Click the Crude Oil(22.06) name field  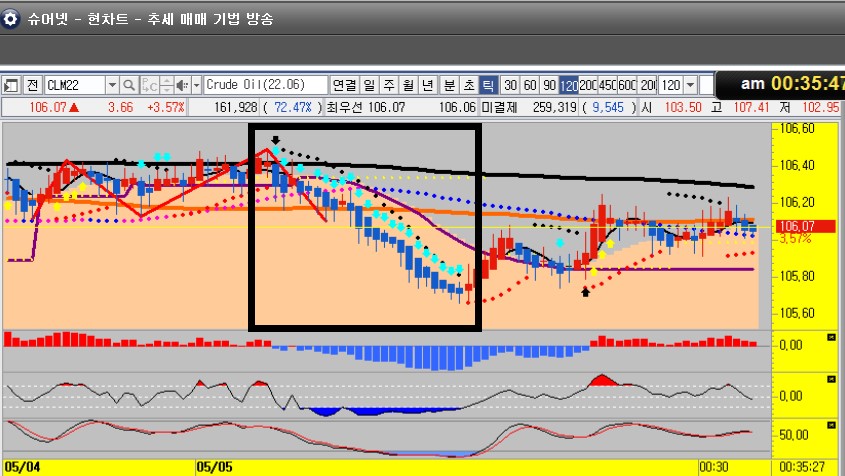tap(266, 85)
